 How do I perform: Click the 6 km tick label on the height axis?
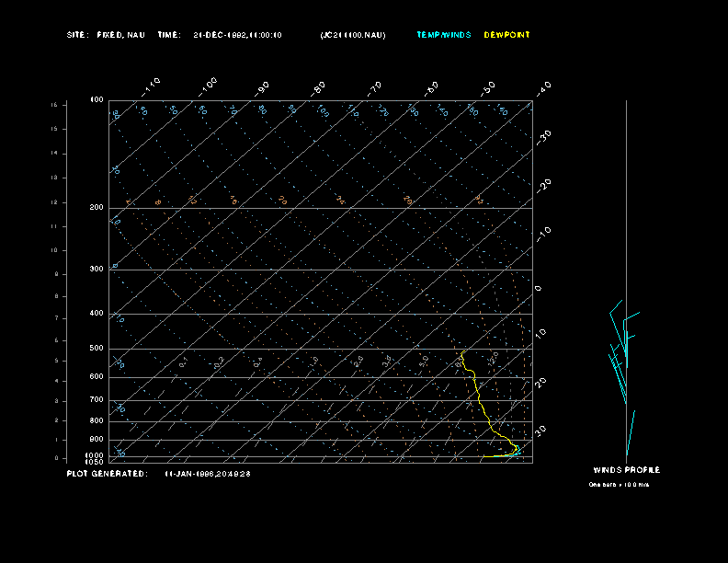coord(56,340)
